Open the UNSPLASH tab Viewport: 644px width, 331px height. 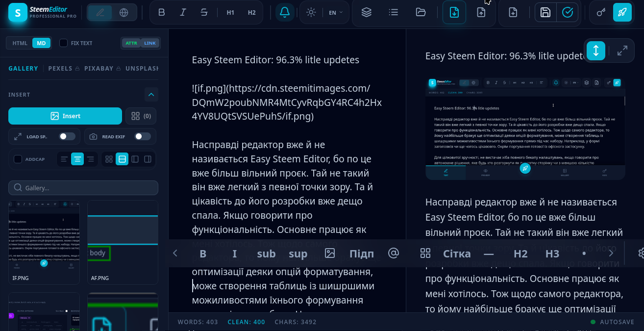[x=142, y=69]
